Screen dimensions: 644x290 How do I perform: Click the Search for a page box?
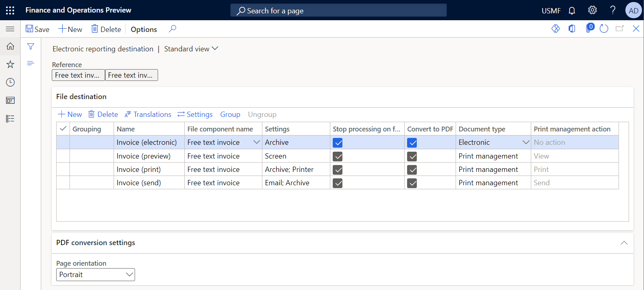338,11
